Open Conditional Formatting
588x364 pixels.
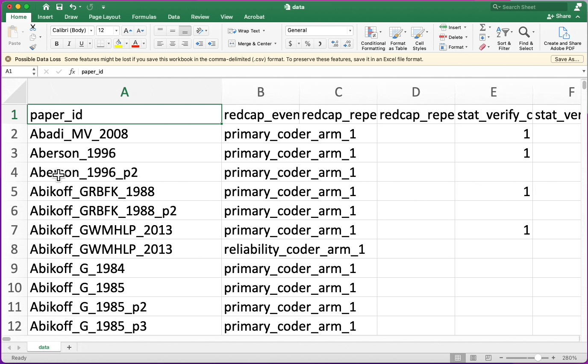click(x=373, y=38)
